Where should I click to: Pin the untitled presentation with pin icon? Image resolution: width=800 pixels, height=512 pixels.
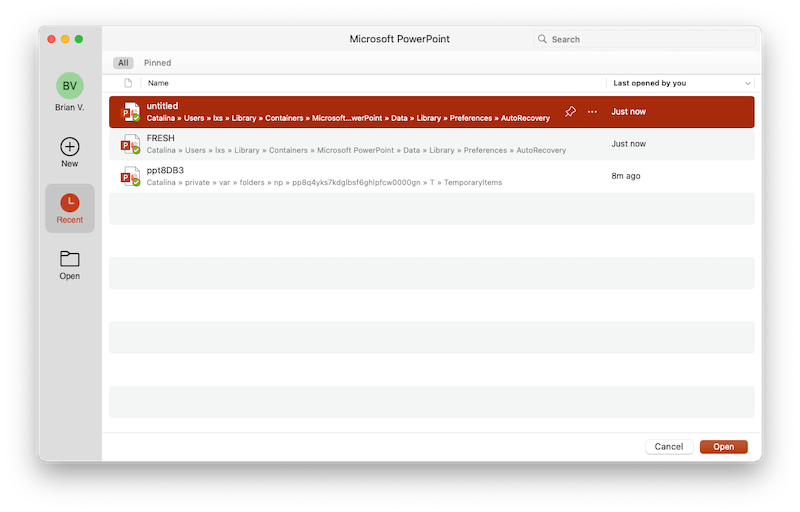tap(570, 112)
